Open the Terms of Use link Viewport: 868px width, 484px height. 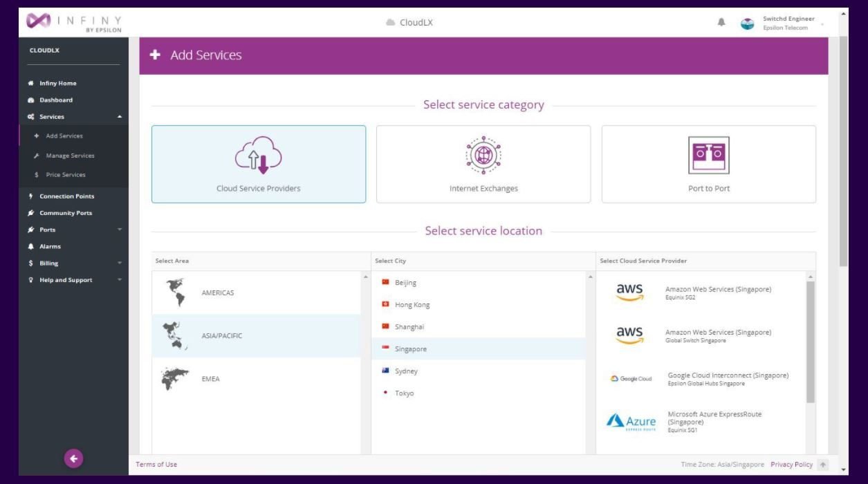156,464
